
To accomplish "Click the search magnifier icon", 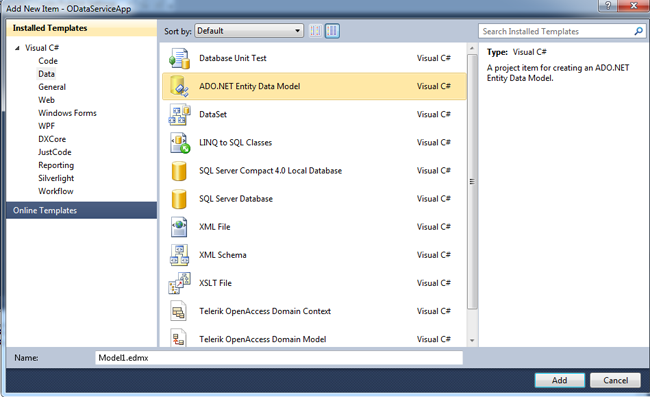I will click(x=638, y=31).
